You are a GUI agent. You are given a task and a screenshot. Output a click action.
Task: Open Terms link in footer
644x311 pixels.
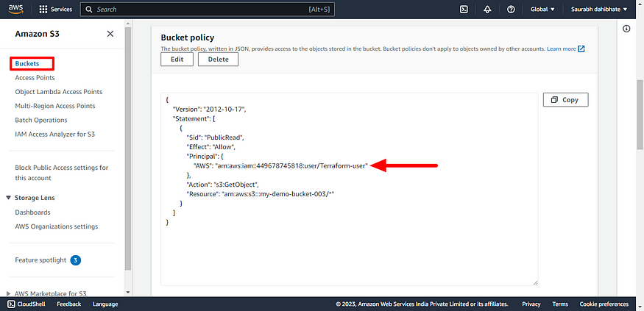click(x=560, y=304)
